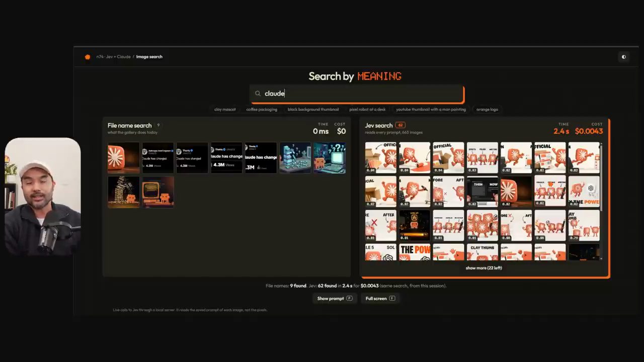Select 'youtube thumbnail with a man pointing' chip
Image resolution: width=644 pixels, height=362 pixels.
click(431, 109)
